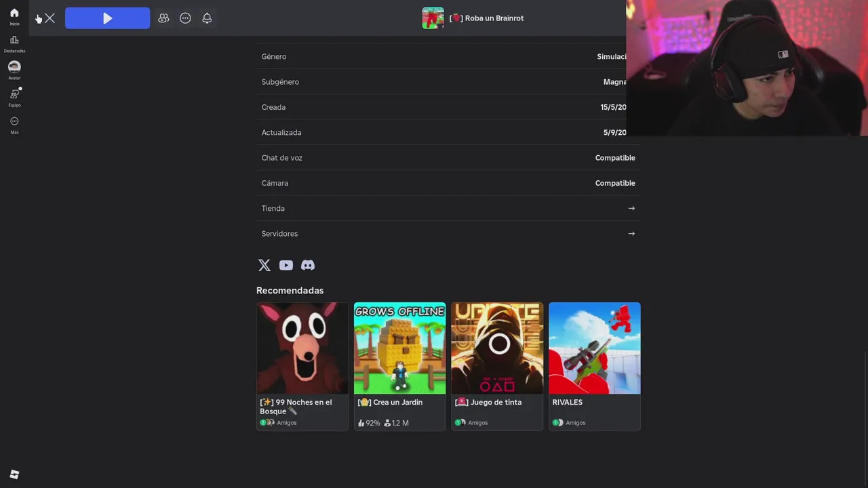The image size is (868, 488).
Task: Click the Roba un Brainrot game icon
Action: coord(433,18)
